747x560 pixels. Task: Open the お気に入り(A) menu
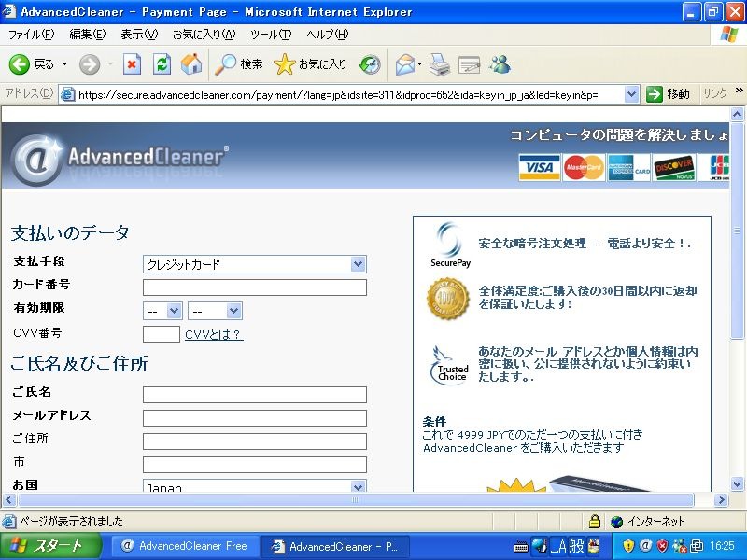[x=204, y=35]
